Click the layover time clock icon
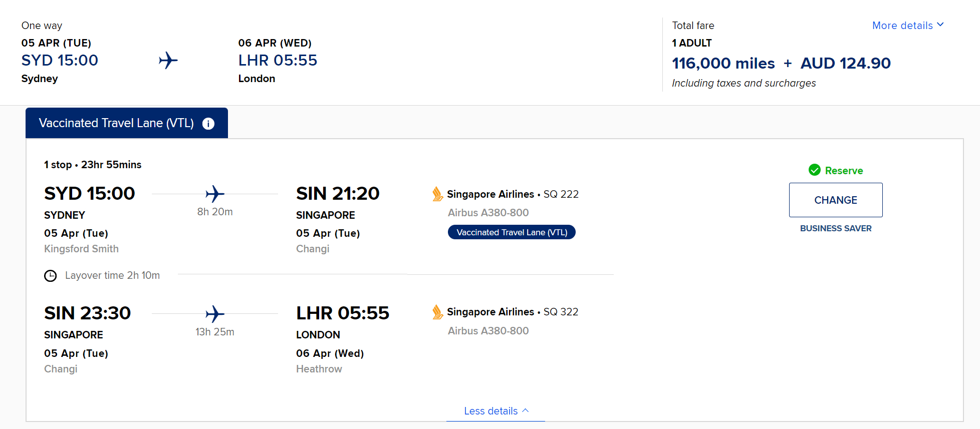This screenshot has width=980, height=429. (51, 276)
